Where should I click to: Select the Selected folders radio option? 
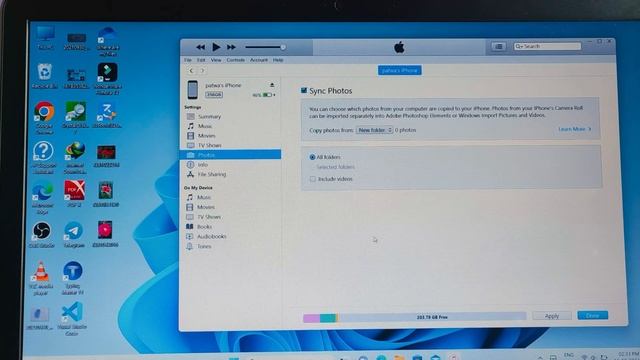pyautogui.click(x=335, y=167)
